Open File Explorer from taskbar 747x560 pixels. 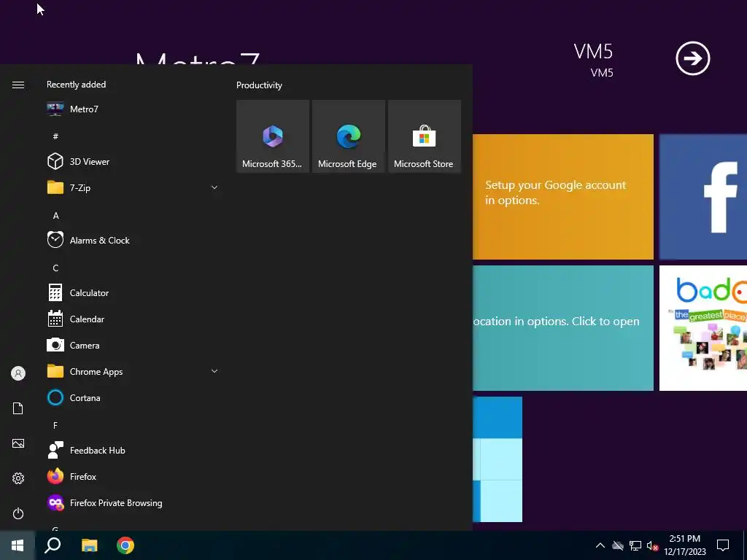coord(89,545)
